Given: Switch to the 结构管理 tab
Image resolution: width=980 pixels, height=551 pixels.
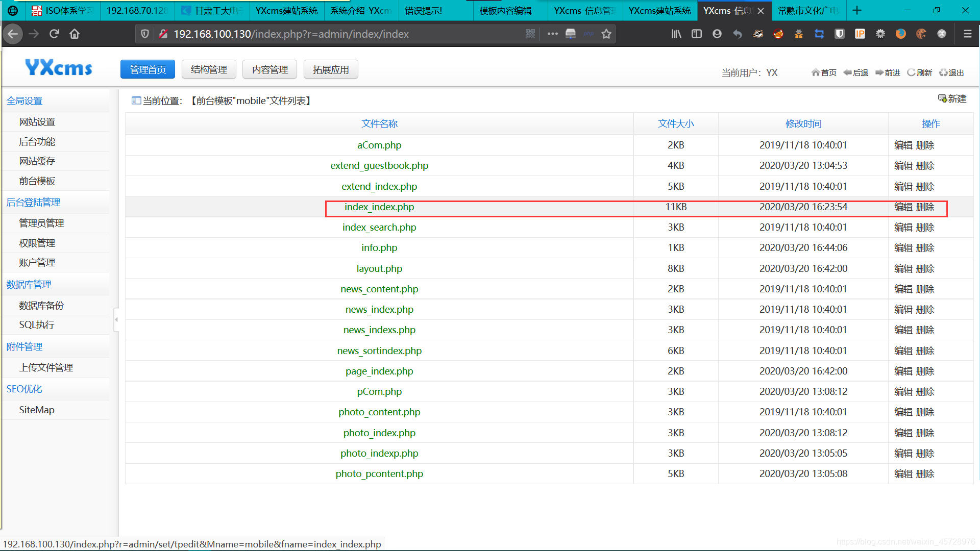Looking at the screenshot, I should click(x=209, y=69).
